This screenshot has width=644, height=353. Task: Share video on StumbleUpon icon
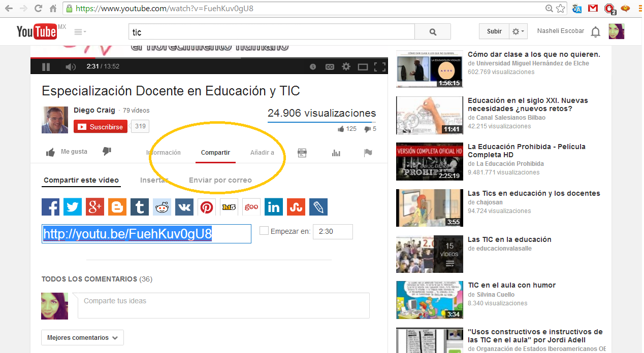296,207
